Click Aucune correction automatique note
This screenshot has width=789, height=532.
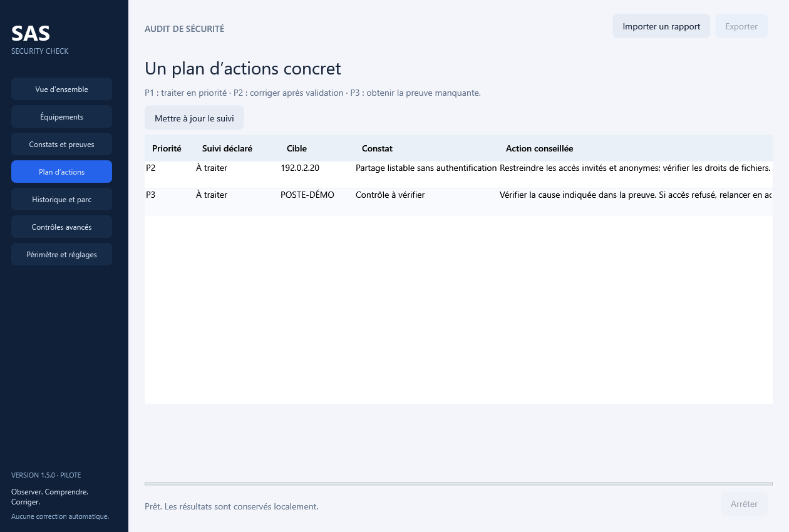click(x=60, y=516)
